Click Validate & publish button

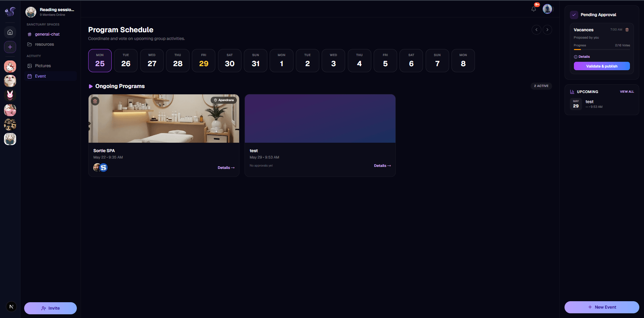(x=602, y=66)
